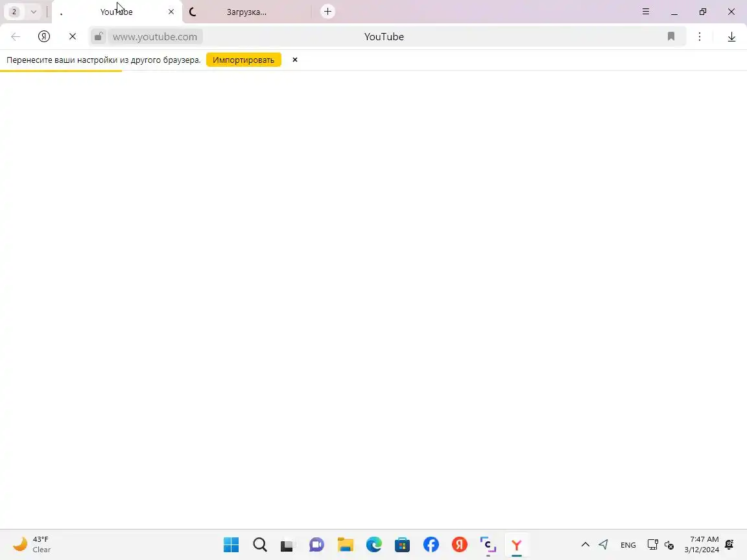Click the location arrow tray icon
This screenshot has width=747, height=560.
point(604,544)
